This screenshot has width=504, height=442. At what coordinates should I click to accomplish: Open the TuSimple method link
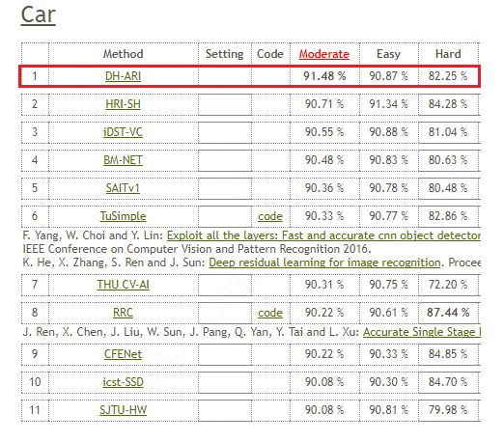[x=123, y=216]
